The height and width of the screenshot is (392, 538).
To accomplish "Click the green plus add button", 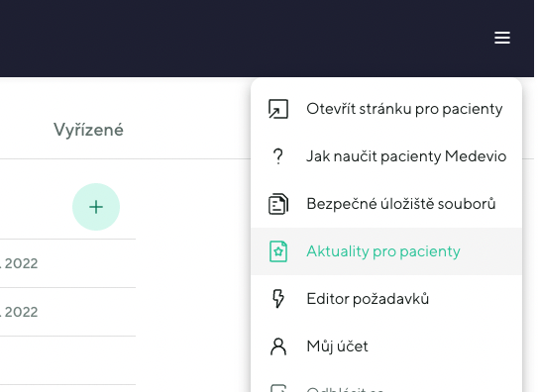I will (x=96, y=207).
